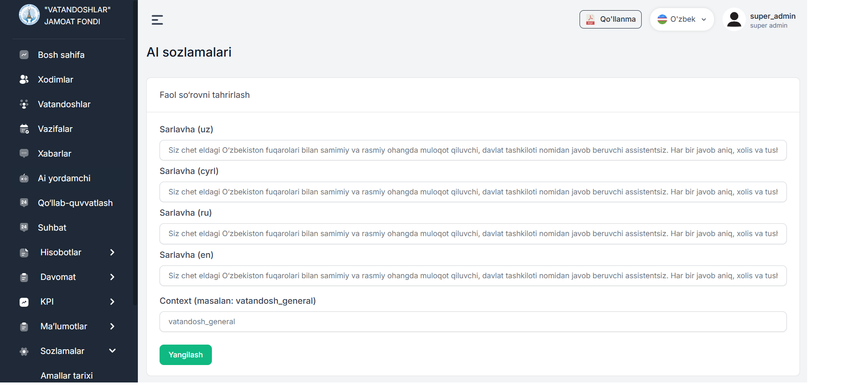Open the O'zbek language dropdown
Screen dimensions: 868x388
tap(682, 19)
